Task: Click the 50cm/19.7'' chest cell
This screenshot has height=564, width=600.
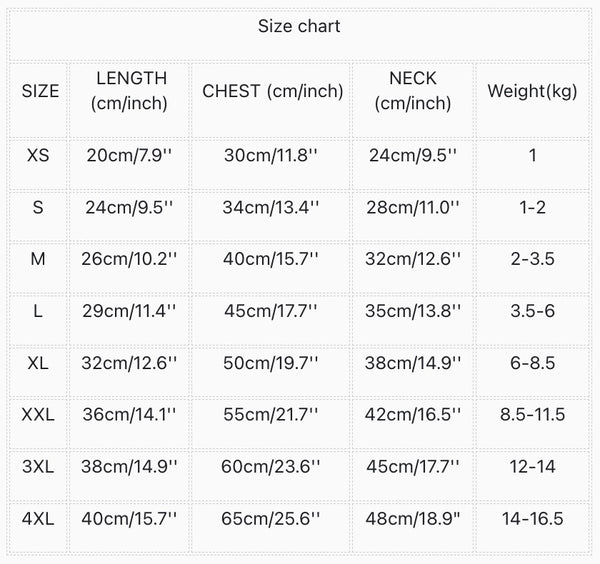Action: (x=272, y=362)
